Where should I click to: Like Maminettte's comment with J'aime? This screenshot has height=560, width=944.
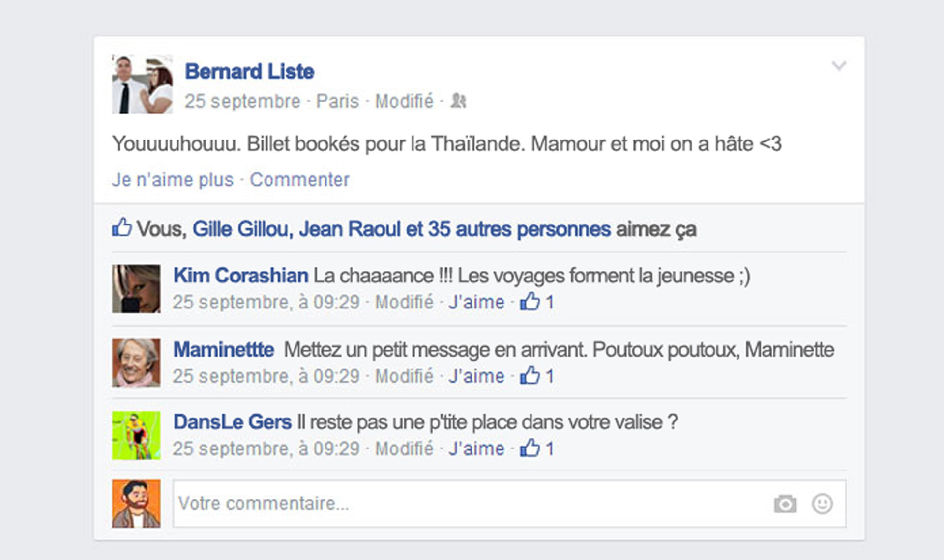click(476, 376)
